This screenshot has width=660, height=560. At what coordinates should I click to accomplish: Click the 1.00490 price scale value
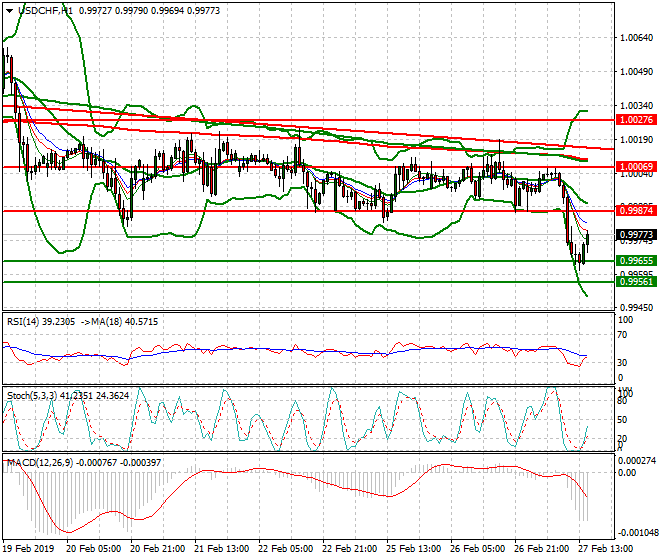click(x=636, y=72)
